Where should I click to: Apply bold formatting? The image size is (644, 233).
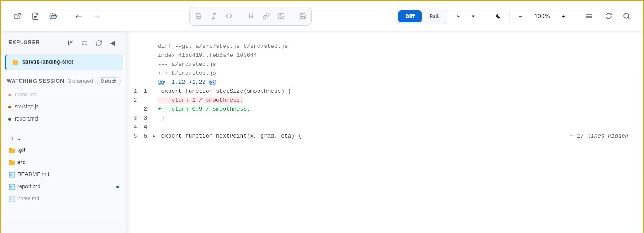coord(199,16)
